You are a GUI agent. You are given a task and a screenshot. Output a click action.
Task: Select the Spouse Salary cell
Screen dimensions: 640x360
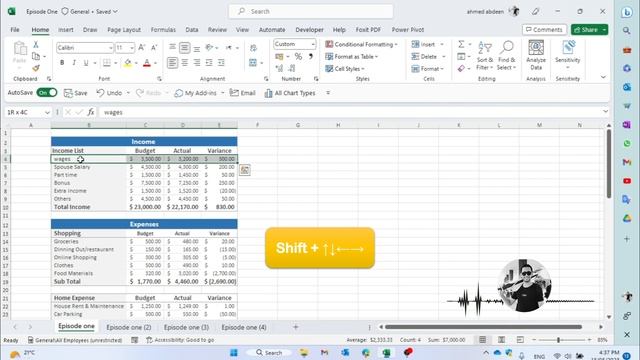pos(89,167)
